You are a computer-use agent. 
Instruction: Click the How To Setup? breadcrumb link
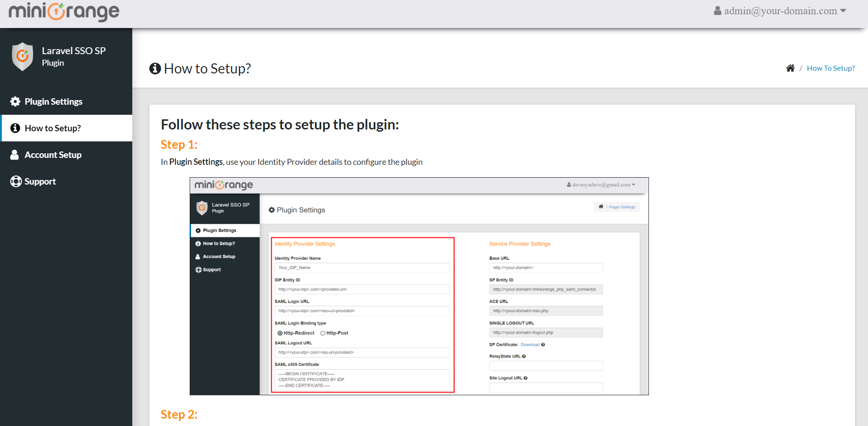coord(831,68)
